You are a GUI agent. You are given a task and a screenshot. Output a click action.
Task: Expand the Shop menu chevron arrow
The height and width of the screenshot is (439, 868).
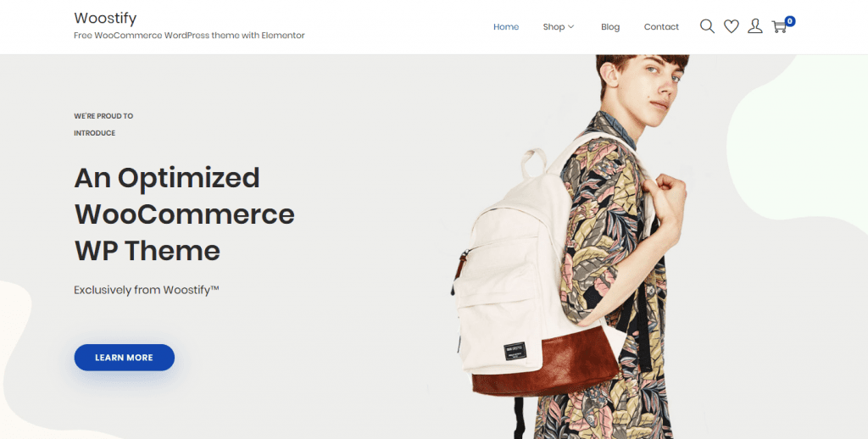pos(571,26)
